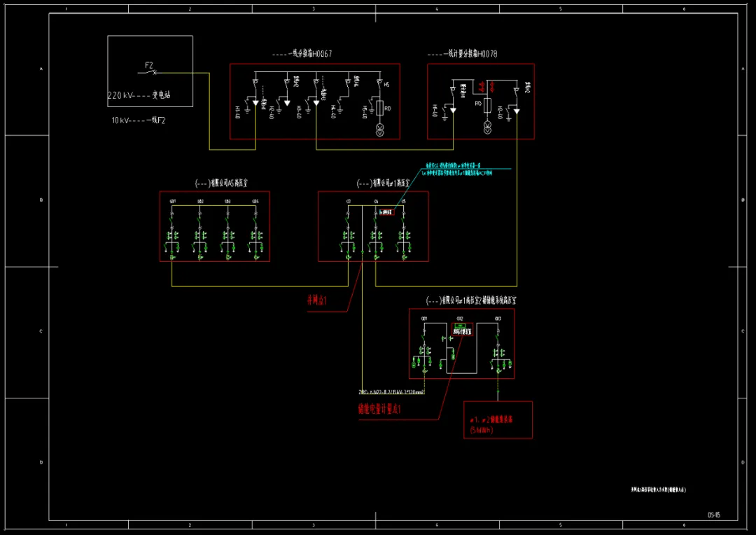Click the red metering device box under G02

pyautogui.click(x=460, y=329)
